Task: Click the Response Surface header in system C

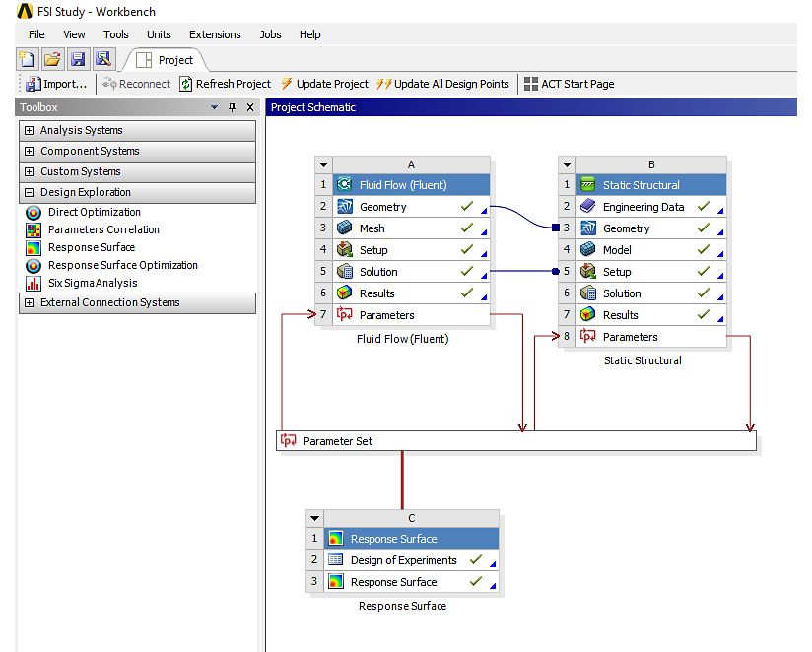Action: click(x=411, y=539)
